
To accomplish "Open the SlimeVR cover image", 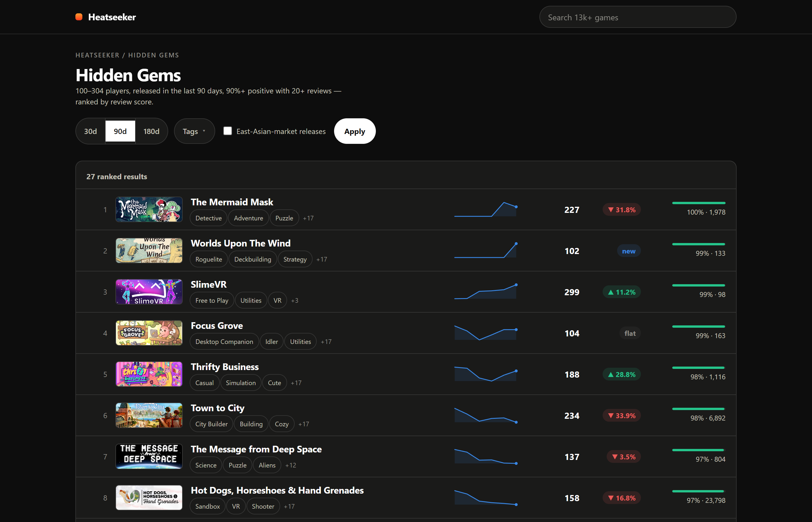I will [x=149, y=292].
